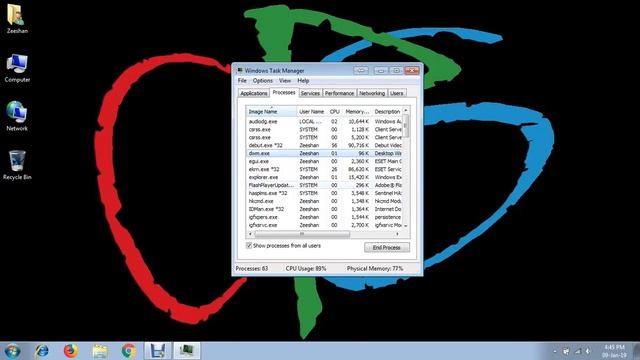Screen dimensions: 640x360
Task: Click the process list scroll down arrow
Action: (406, 225)
